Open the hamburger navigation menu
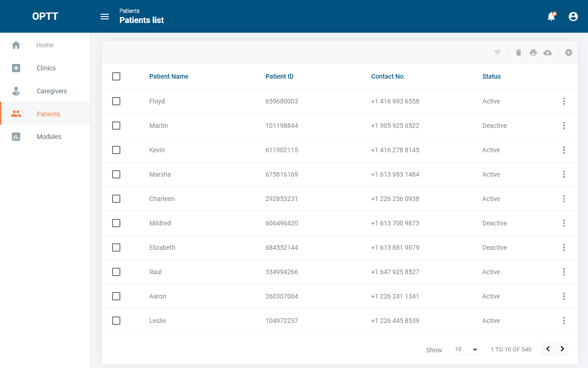The image size is (588, 368). pos(105,17)
